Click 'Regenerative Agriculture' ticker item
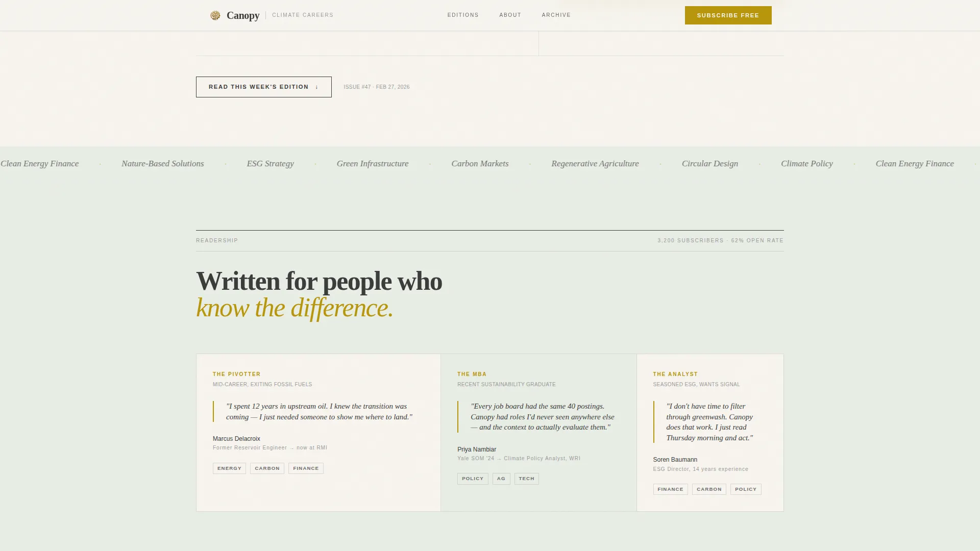Image resolution: width=980 pixels, height=551 pixels. coord(595,164)
